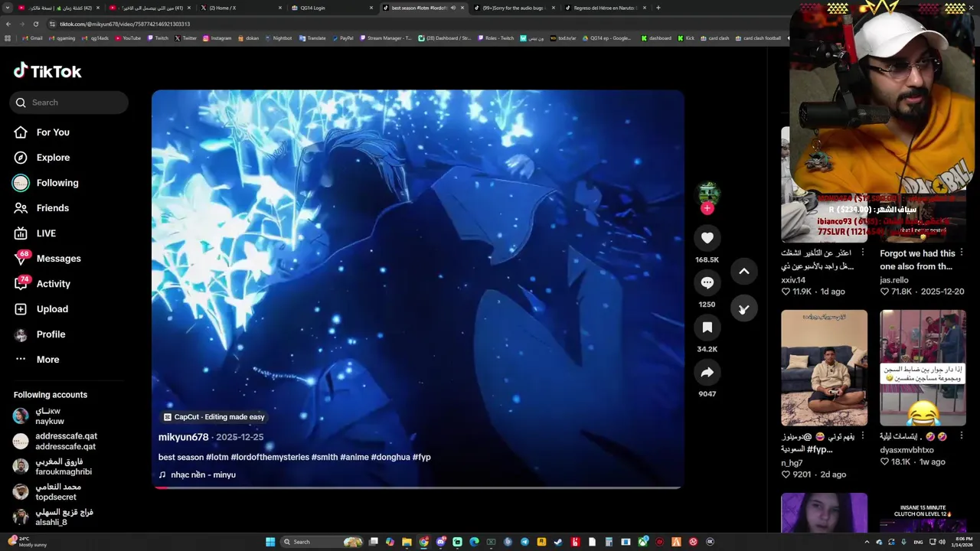Image resolution: width=980 pixels, height=551 pixels.
Task: Open the mikyun678 username under the video
Action: coord(183,437)
